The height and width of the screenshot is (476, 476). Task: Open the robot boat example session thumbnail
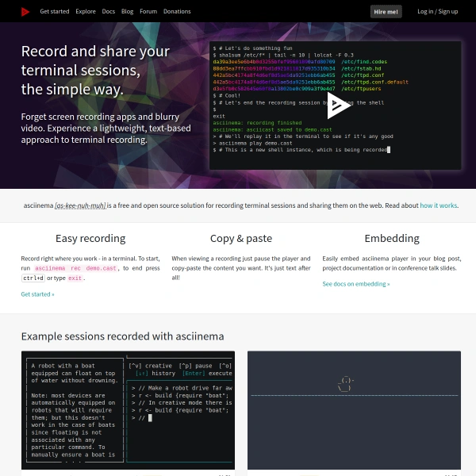(128, 410)
